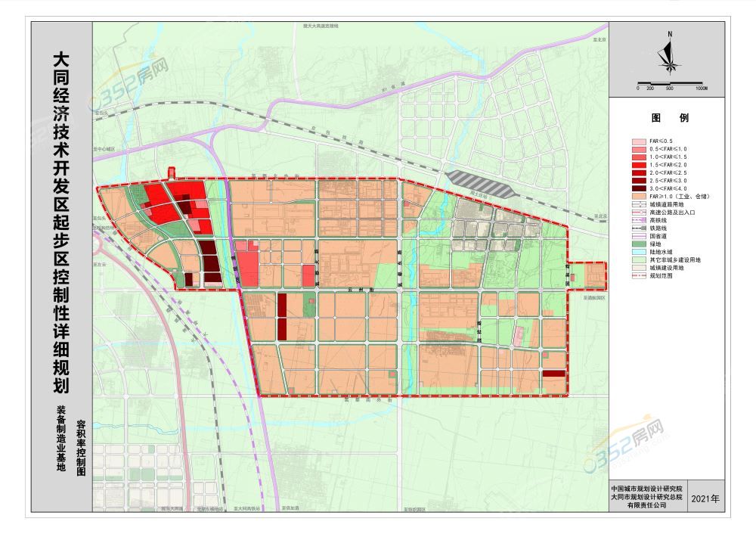Click the map scale bar
This screenshot has width=756, height=534.
pyautogui.click(x=671, y=82)
